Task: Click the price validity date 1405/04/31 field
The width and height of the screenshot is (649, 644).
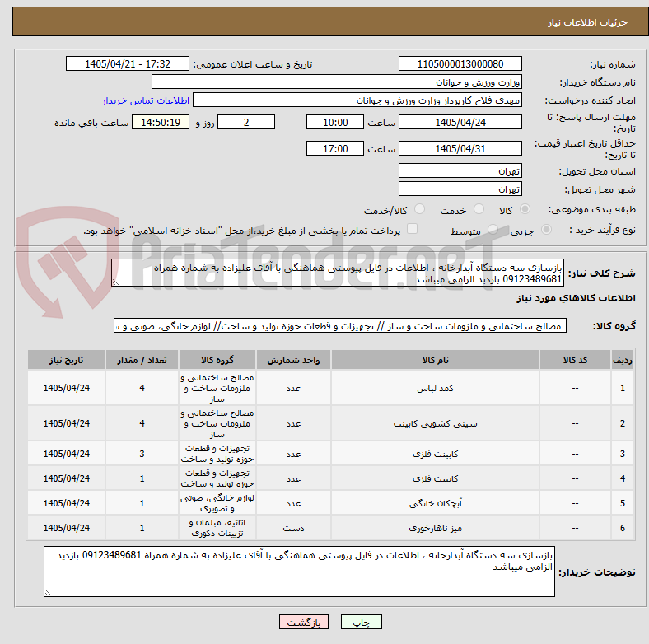Action: (x=460, y=148)
